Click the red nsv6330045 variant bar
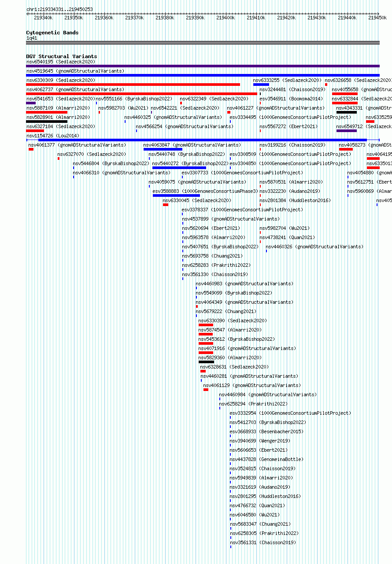Viewport: 392px width, 564px height. pos(166,205)
